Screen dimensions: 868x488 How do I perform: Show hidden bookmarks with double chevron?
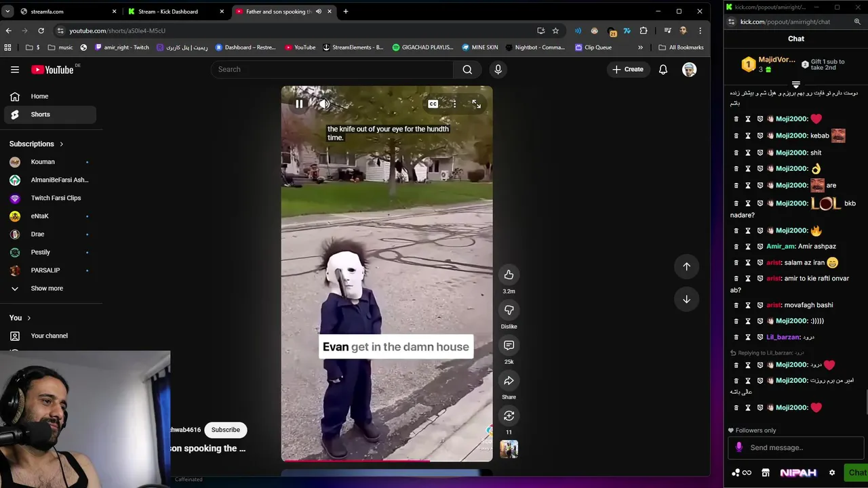coord(640,47)
